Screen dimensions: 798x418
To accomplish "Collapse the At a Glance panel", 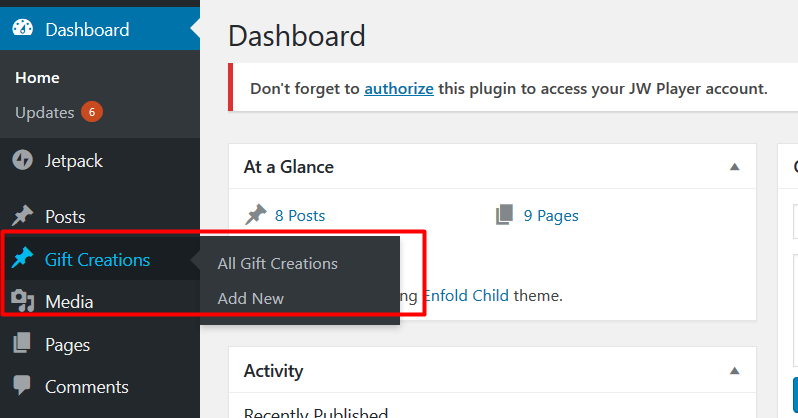I will tap(734, 167).
